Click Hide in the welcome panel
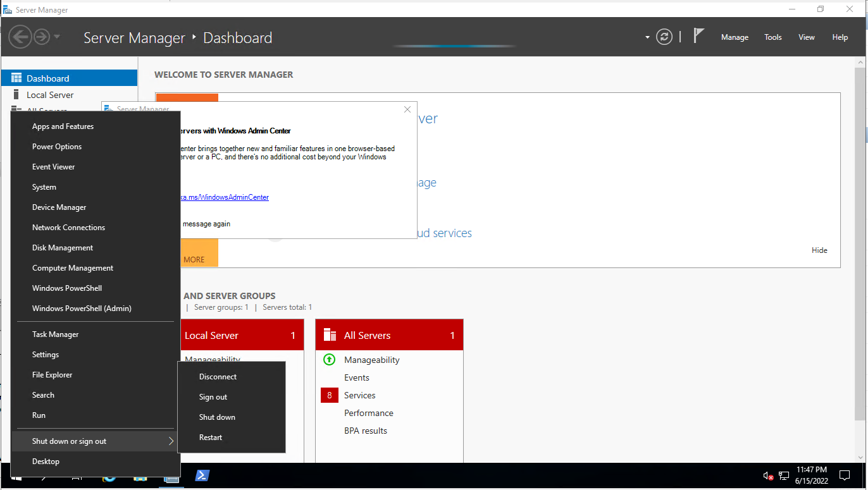 tap(819, 250)
